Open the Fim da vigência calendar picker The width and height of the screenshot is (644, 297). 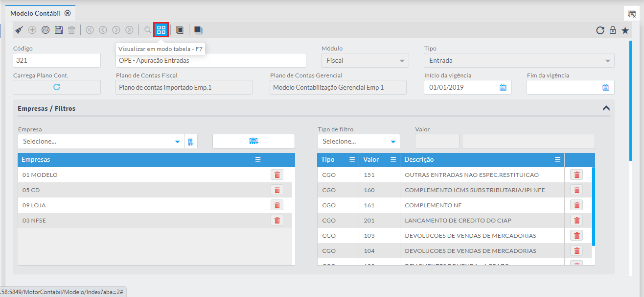pos(605,87)
